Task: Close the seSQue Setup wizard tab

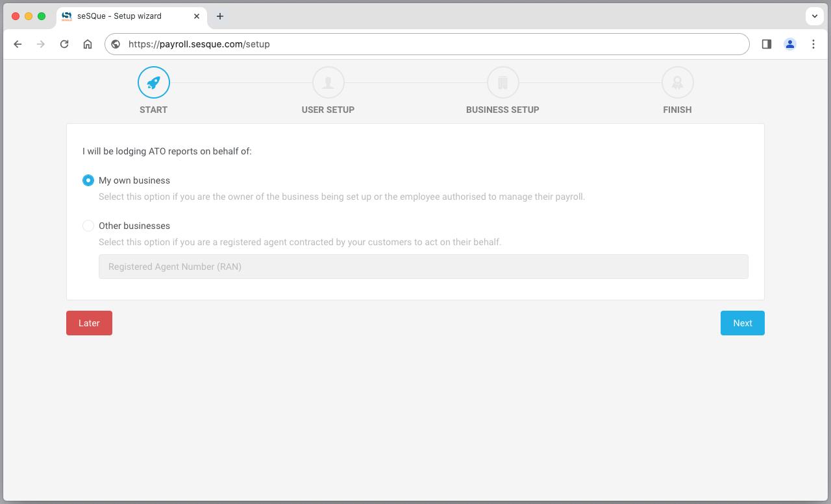Action: pos(197,16)
